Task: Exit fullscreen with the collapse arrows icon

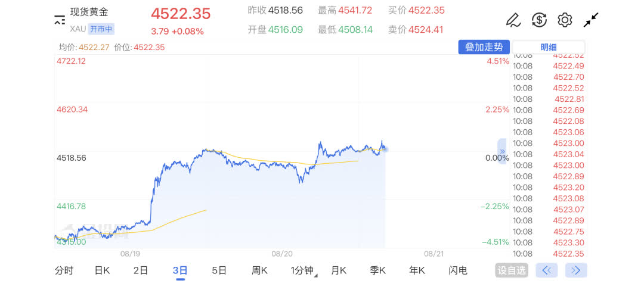Action: pyautogui.click(x=591, y=20)
